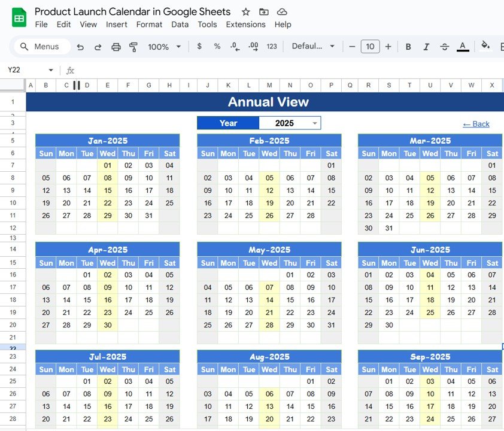Select column M header
The image size is (504, 431).
pos(269,85)
